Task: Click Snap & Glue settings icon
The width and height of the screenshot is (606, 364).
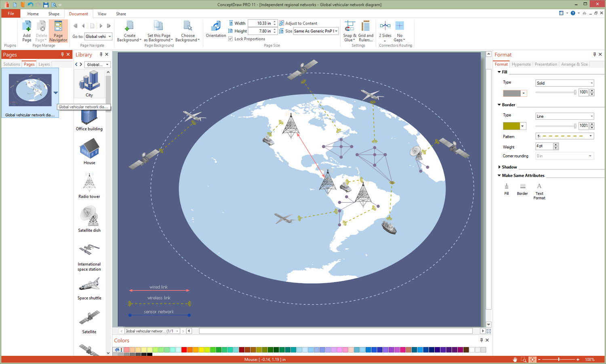Action: [x=349, y=27]
